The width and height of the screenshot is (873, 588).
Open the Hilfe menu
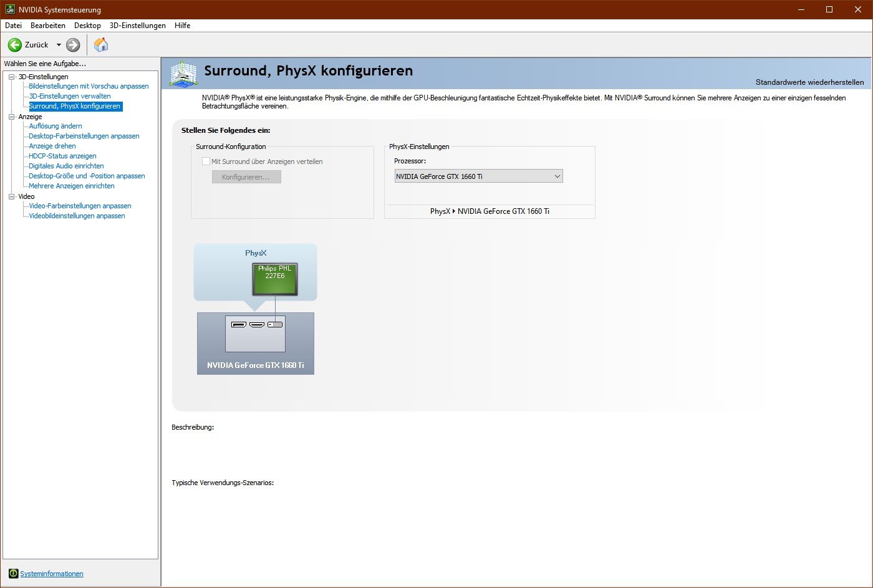coord(183,26)
